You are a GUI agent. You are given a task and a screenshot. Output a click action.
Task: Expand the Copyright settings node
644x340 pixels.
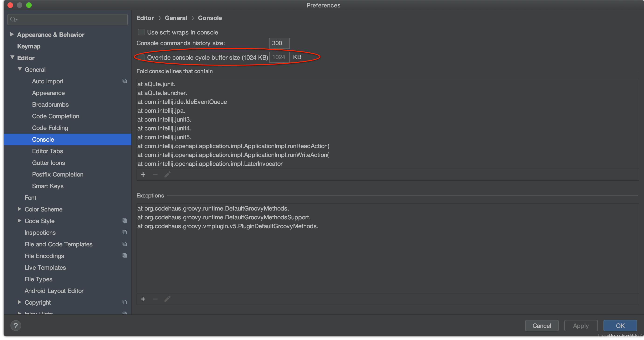pos(19,302)
